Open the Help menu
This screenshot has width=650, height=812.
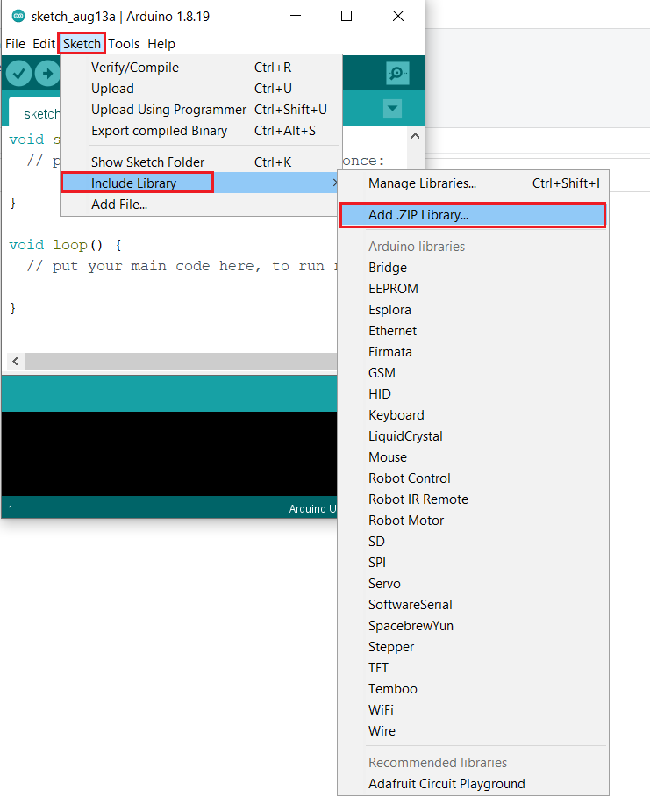(x=161, y=44)
